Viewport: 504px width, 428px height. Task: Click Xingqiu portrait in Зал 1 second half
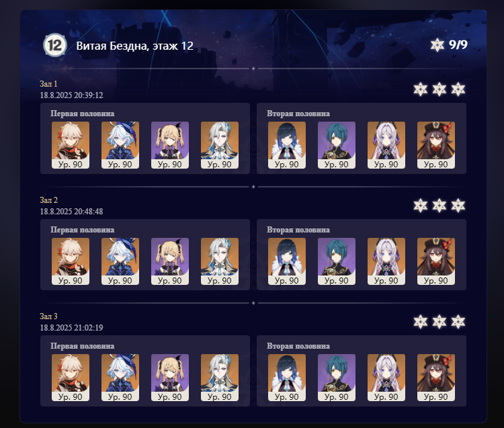point(337,145)
